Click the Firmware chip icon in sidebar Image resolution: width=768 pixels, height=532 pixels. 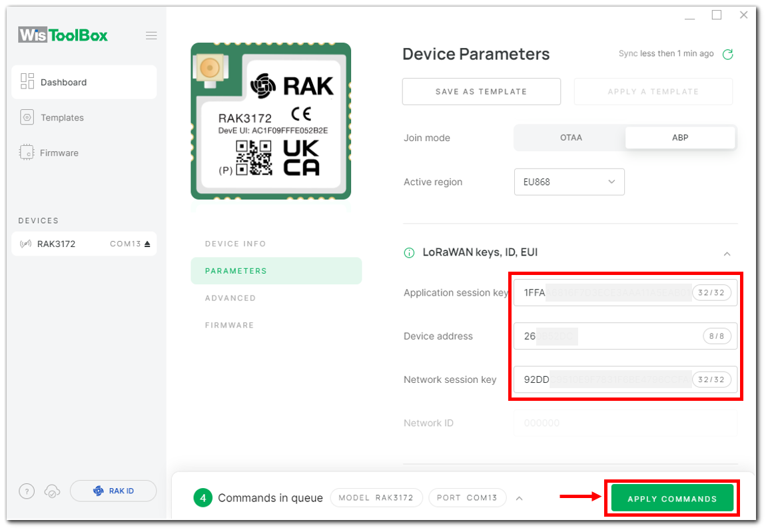[x=27, y=152]
